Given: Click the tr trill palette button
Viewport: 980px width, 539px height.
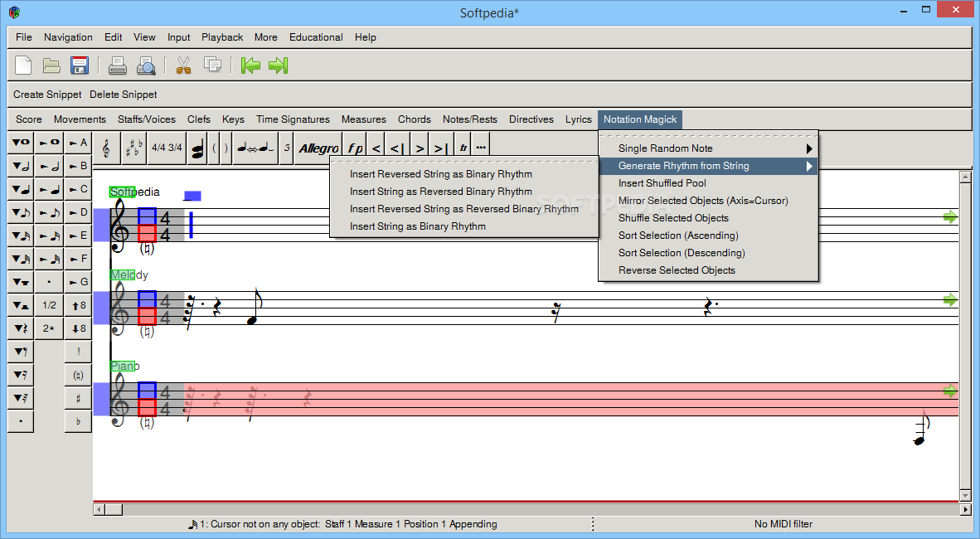Looking at the screenshot, I should (463, 148).
